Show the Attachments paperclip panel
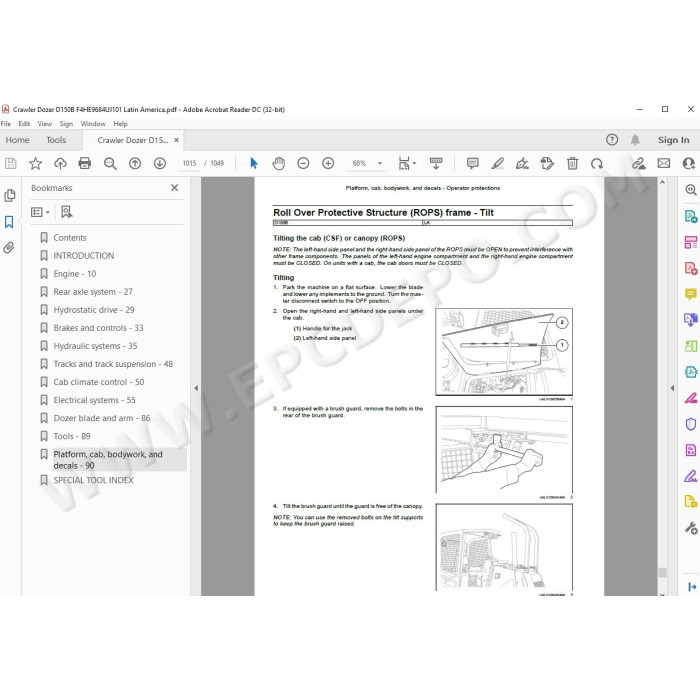This screenshot has height=700, width=700. click(9, 248)
